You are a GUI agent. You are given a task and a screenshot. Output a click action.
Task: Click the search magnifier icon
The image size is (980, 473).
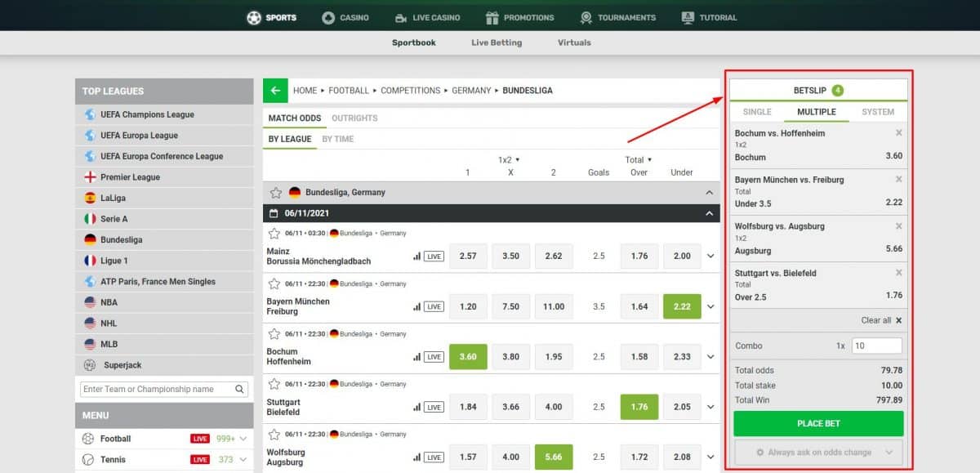coord(240,390)
